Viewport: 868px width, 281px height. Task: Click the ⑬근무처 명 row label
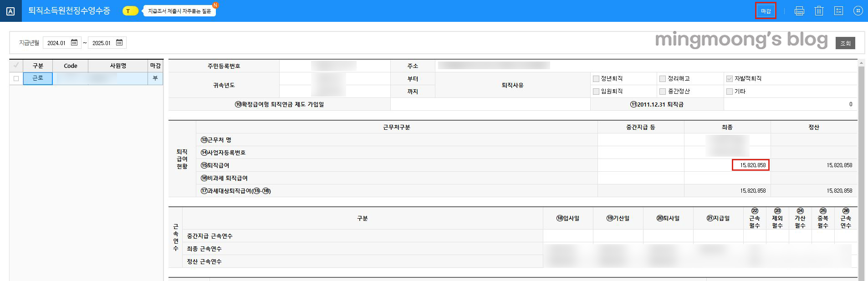click(x=216, y=140)
